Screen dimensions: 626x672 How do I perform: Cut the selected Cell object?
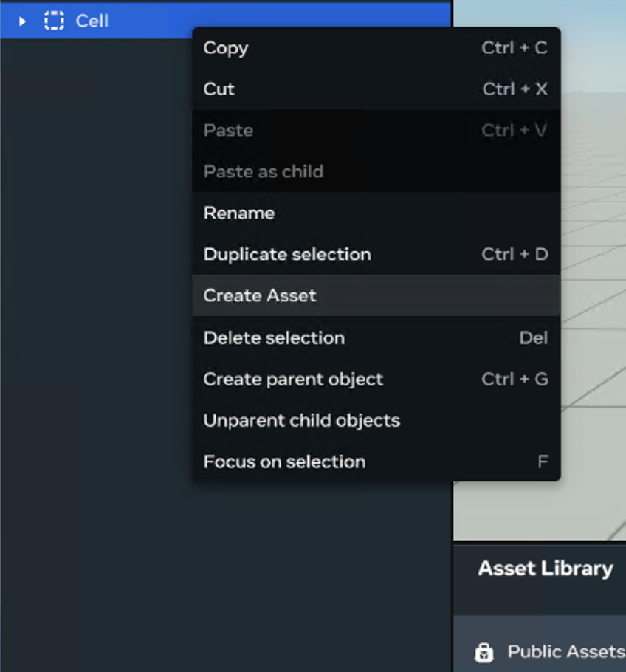(219, 89)
